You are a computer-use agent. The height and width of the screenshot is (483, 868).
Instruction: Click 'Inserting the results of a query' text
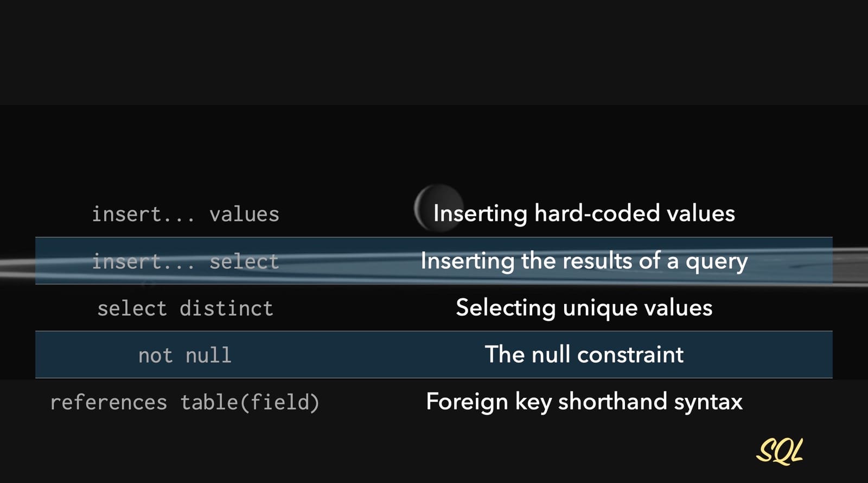pyautogui.click(x=584, y=261)
